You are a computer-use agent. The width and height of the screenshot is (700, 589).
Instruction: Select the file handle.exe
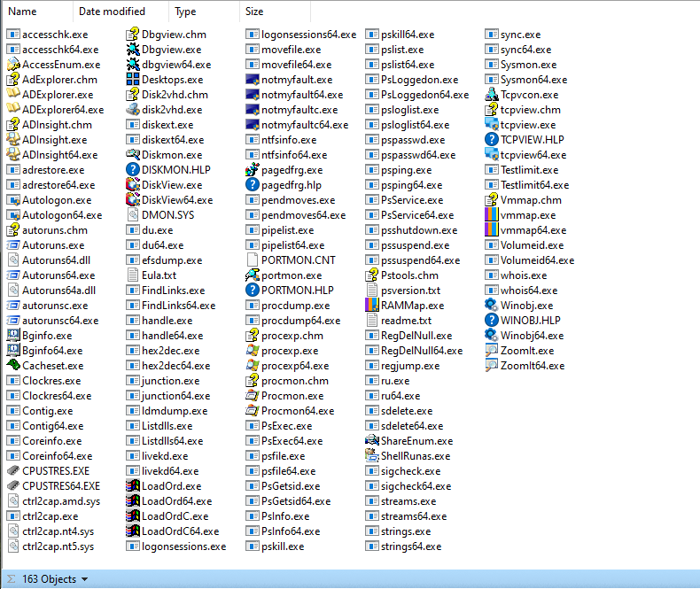(159, 321)
